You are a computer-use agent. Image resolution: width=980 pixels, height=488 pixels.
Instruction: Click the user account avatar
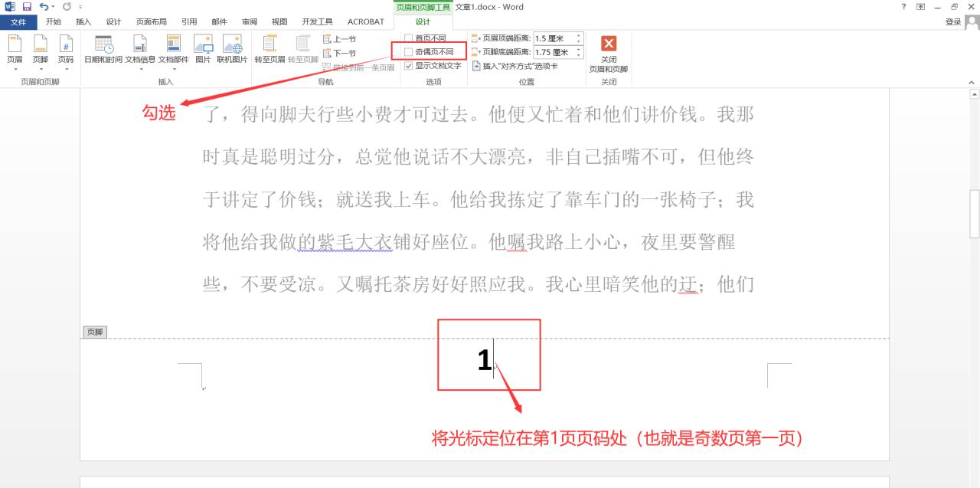click(972, 22)
